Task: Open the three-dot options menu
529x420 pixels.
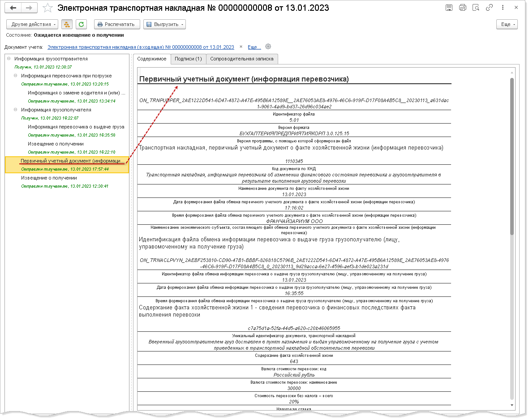Action: coord(503,8)
